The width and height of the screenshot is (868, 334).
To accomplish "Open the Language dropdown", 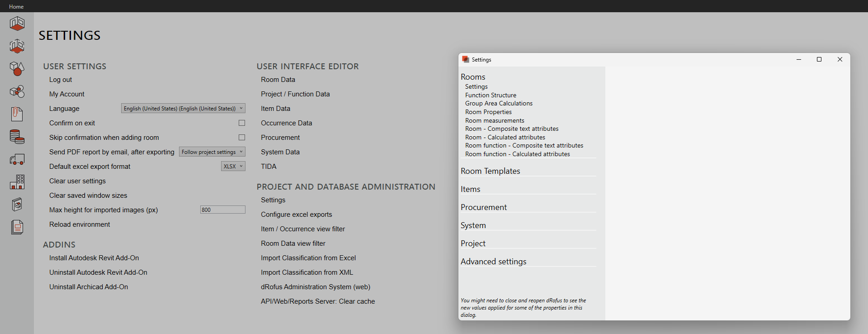I will 183,109.
